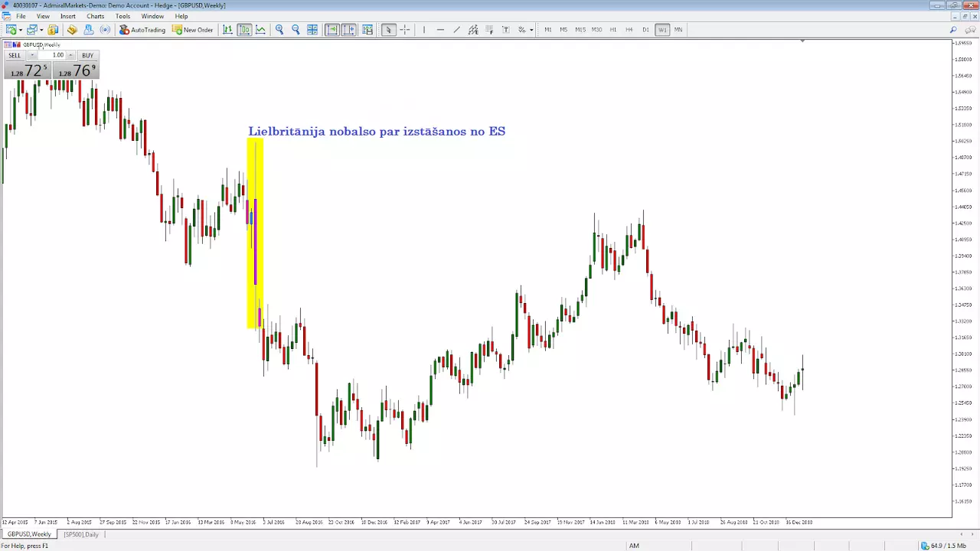
Task: Switch chart to Line Chart mode
Action: (x=261, y=30)
